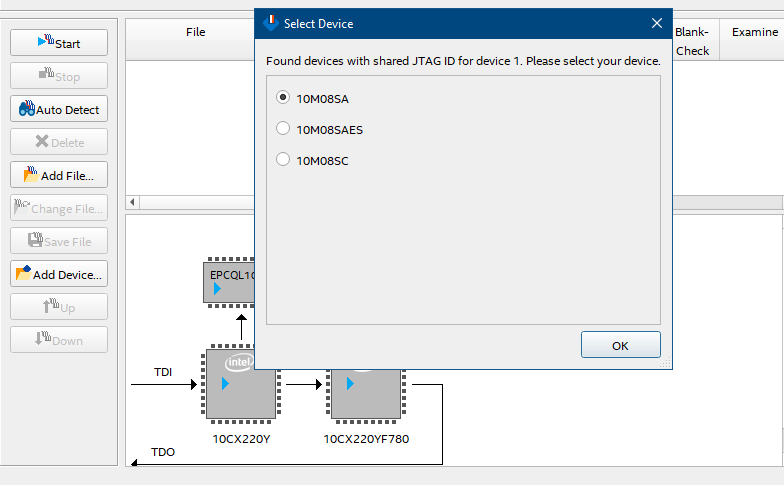Select the 10CX220Y chip in chain
Image resolution: width=784 pixels, height=485 pixels.
(240, 385)
